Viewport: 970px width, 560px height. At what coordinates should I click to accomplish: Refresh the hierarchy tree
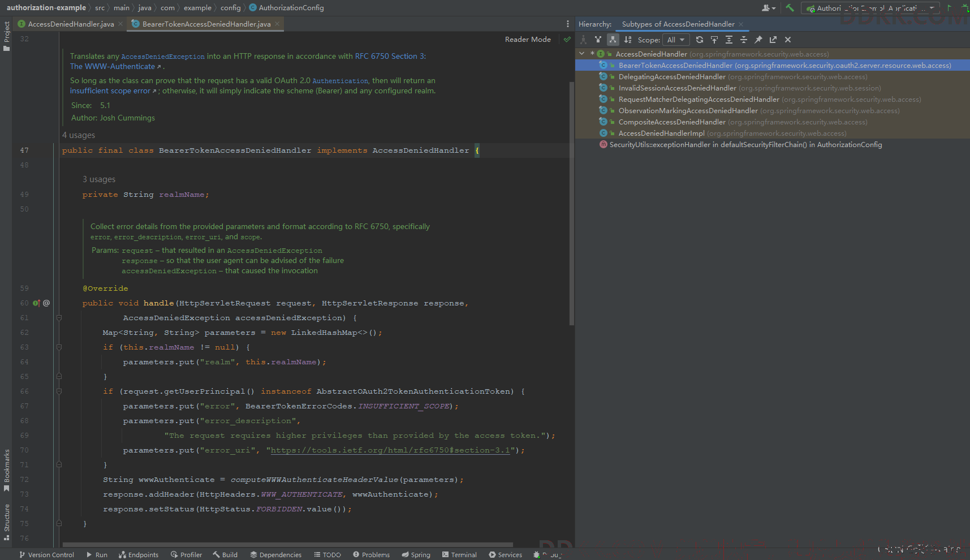(x=700, y=40)
